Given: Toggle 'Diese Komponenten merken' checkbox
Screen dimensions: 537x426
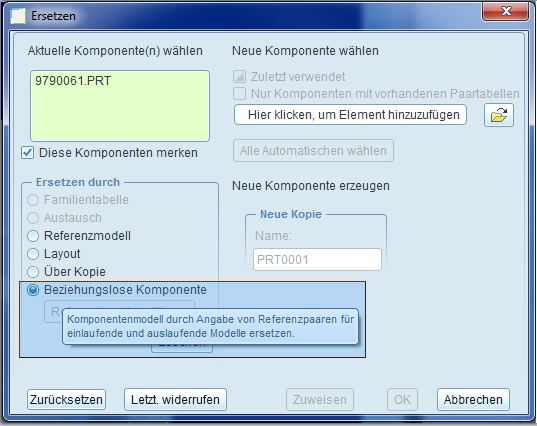Looking at the screenshot, I should tap(27, 152).
